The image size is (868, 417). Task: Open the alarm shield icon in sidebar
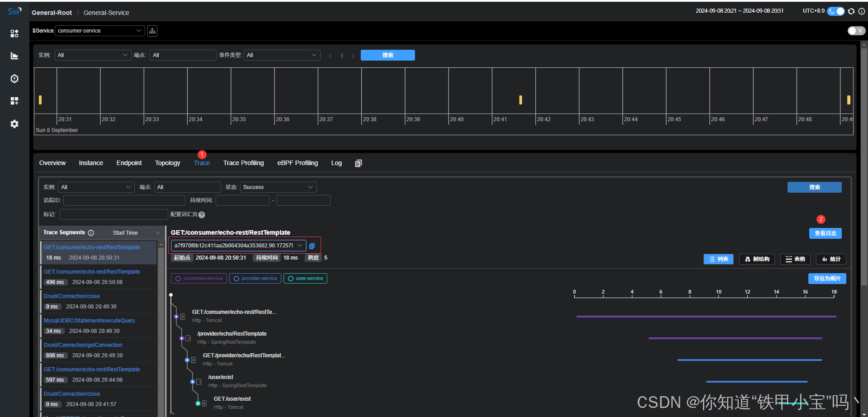pyautogui.click(x=14, y=79)
